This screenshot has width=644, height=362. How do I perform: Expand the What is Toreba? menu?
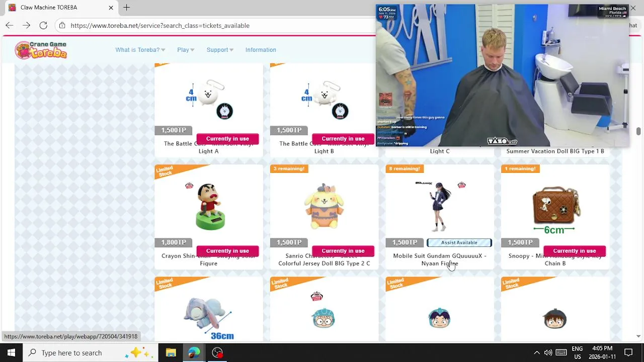tap(140, 50)
